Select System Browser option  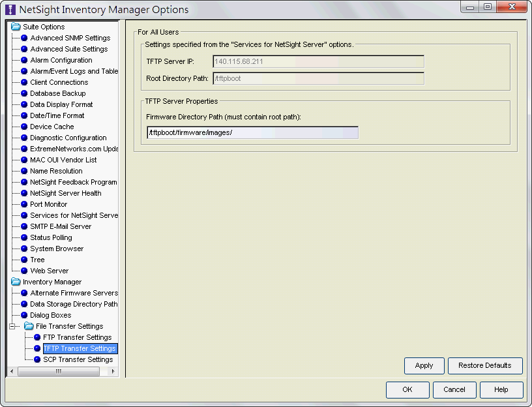pyautogui.click(x=57, y=249)
